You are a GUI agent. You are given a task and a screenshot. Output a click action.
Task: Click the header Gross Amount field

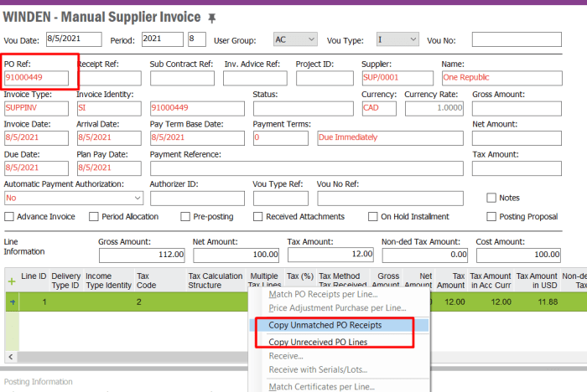pyautogui.click(x=517, y=109)
